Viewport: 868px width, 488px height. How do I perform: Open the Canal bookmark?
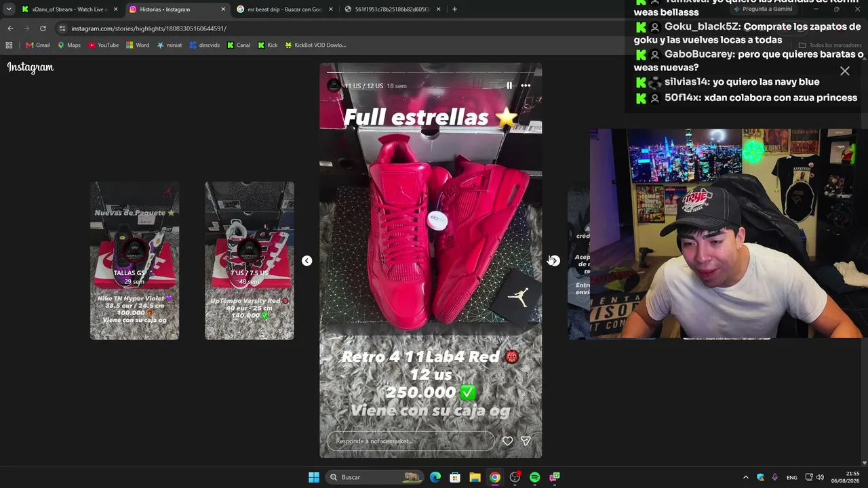pyautogui.click(x=239, y=45)
